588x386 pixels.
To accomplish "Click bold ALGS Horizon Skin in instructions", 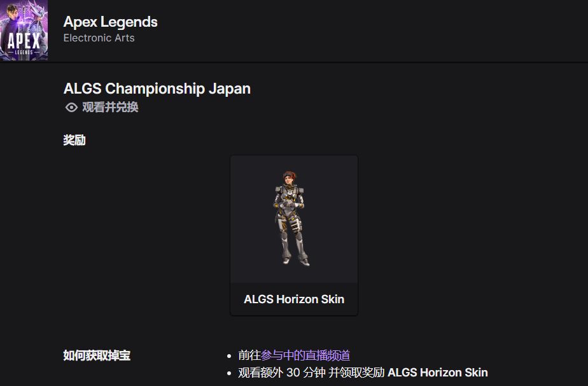I will 438,373.
